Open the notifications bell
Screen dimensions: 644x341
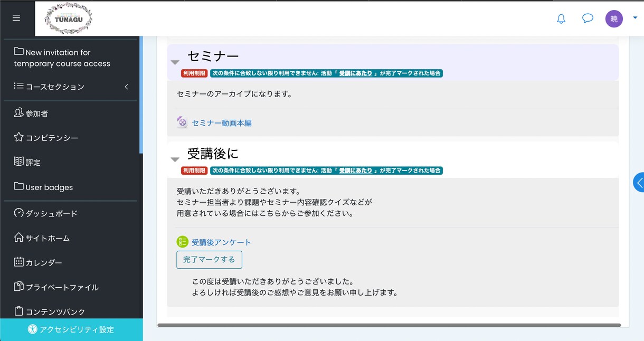pos(561,19)
